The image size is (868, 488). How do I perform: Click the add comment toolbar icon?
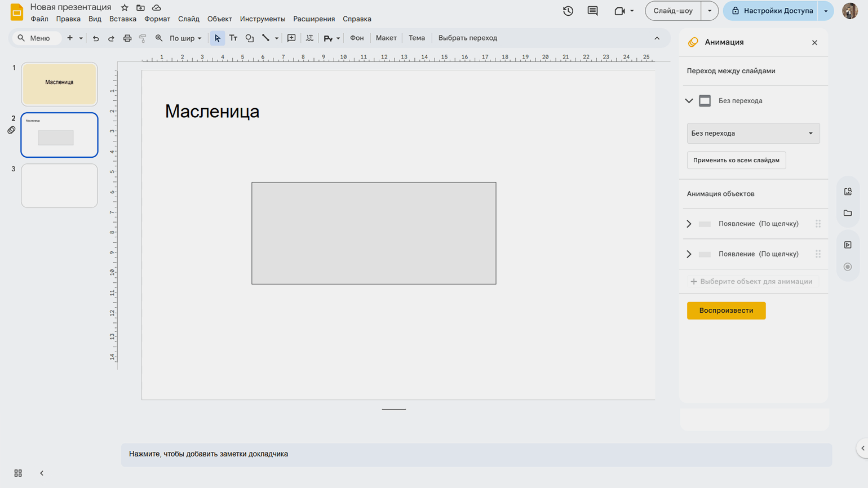coord(291,38)
